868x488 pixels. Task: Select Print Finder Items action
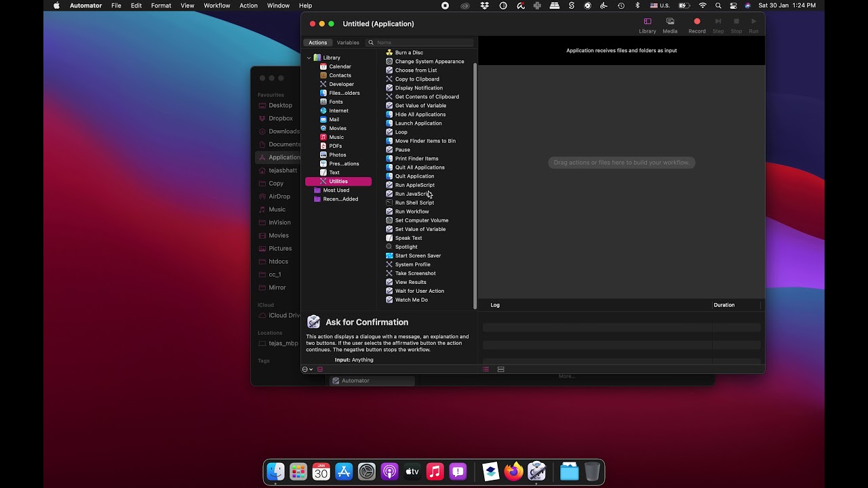416,158
